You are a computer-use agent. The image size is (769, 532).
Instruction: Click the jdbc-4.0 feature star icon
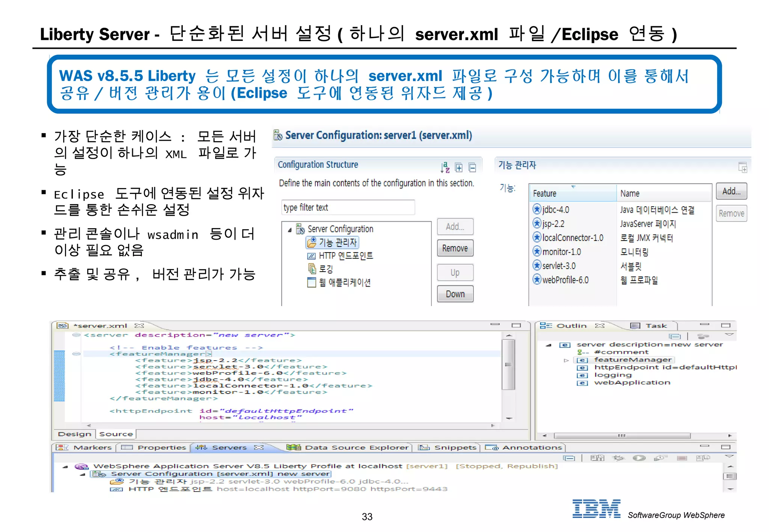[x=537, y=209]
